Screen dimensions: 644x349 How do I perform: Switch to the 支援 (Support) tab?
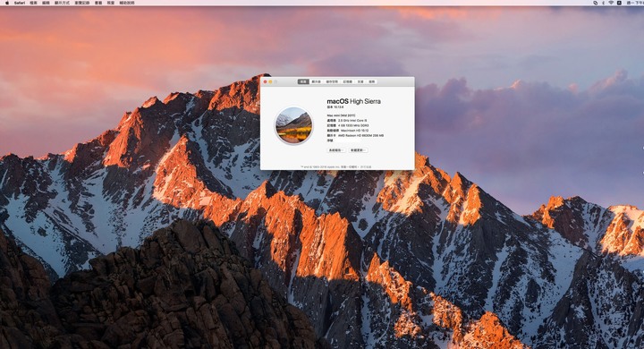tap(360, 81)
